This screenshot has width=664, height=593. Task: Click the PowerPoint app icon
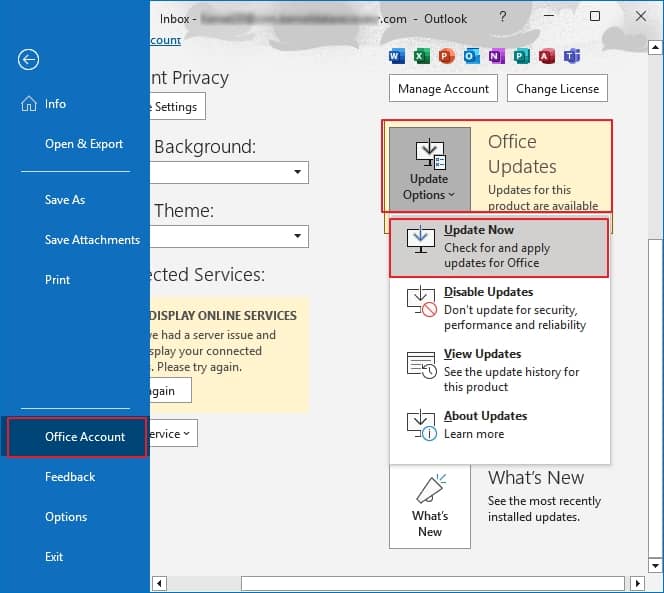(x=446, y=56)
